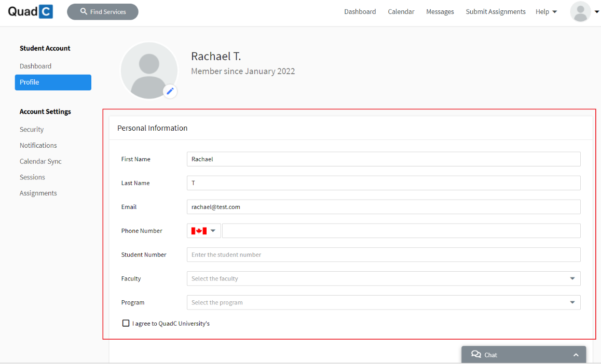Expand the Help menu

tap(546, 12)
